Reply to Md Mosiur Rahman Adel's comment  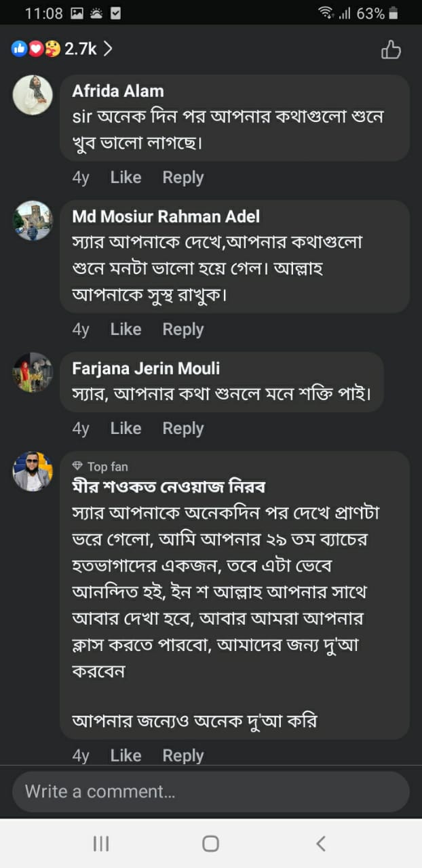pos(183,330)
